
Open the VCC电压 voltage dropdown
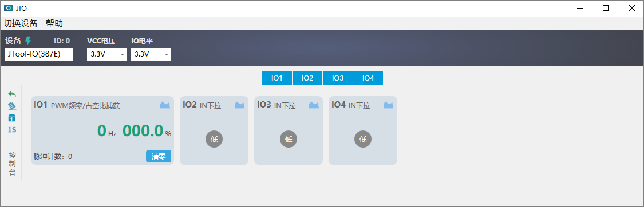pos(107,54)
